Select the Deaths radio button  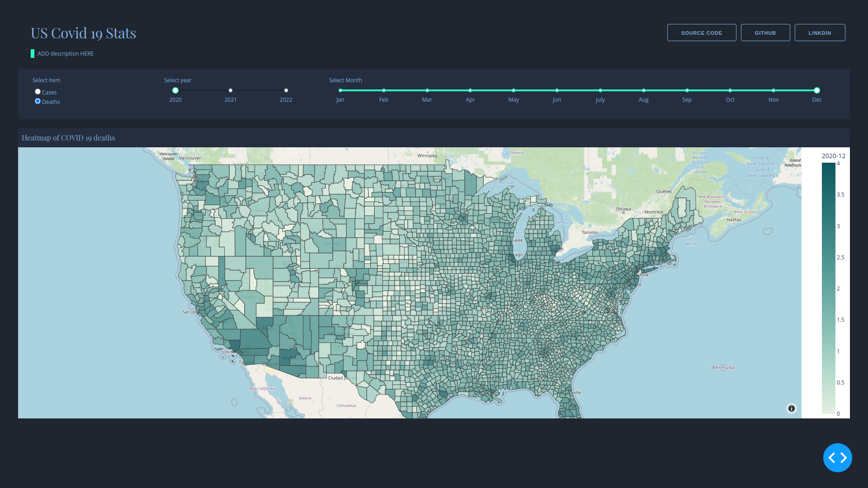[x=38, y=101]
